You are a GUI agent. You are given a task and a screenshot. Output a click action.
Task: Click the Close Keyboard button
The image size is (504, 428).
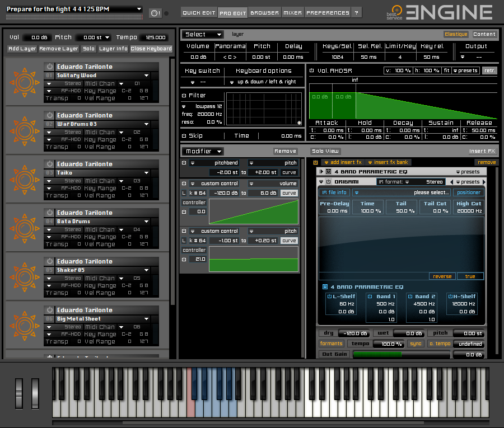[151, 49]
